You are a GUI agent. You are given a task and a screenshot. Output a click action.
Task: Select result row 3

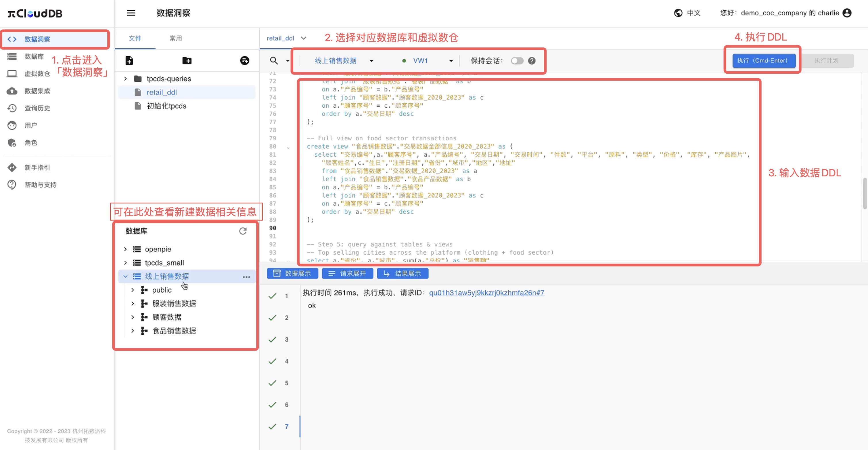pyautogui.click(x=280, y=340)
